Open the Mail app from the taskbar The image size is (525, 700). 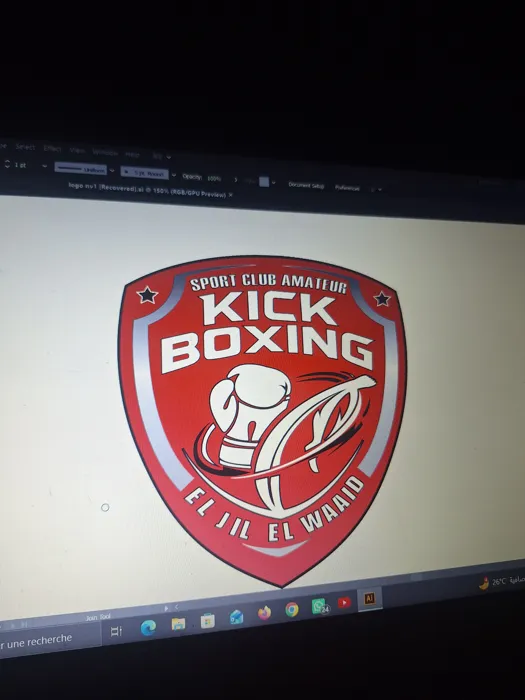(236, 617)
